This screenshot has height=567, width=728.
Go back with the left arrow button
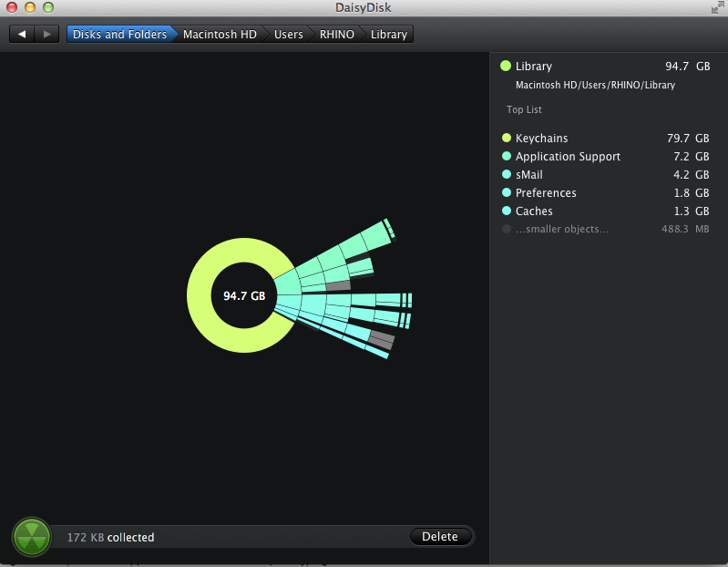click(22, 34)
